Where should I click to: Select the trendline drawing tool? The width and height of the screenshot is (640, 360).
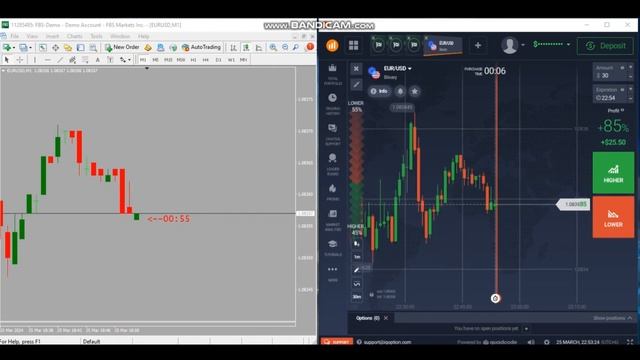60,60
